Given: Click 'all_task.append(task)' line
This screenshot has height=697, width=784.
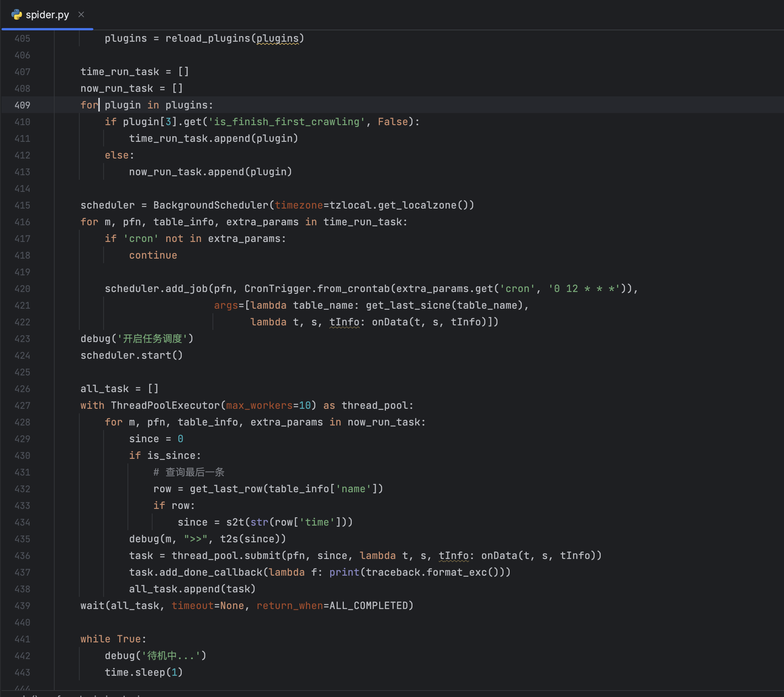Looking at the screenshot, I should point(192,589).
